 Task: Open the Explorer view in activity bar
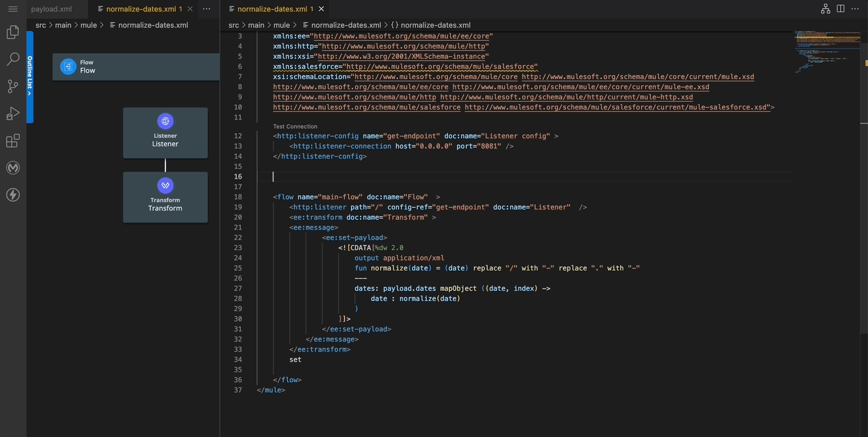pos(12,32)
